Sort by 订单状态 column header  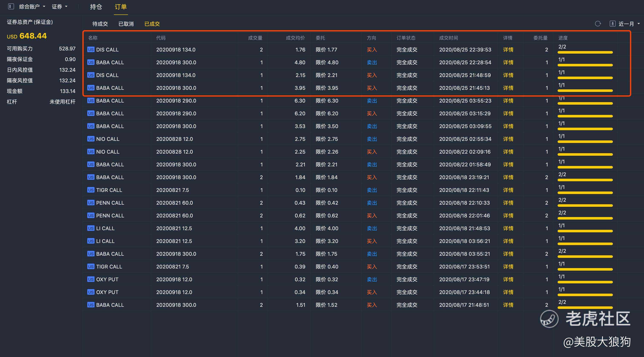[406, 38]
